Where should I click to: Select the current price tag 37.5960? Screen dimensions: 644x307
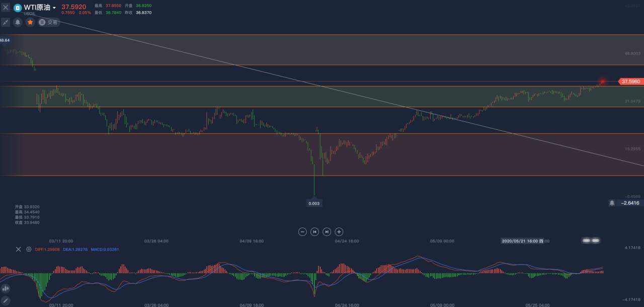point(631,82)
